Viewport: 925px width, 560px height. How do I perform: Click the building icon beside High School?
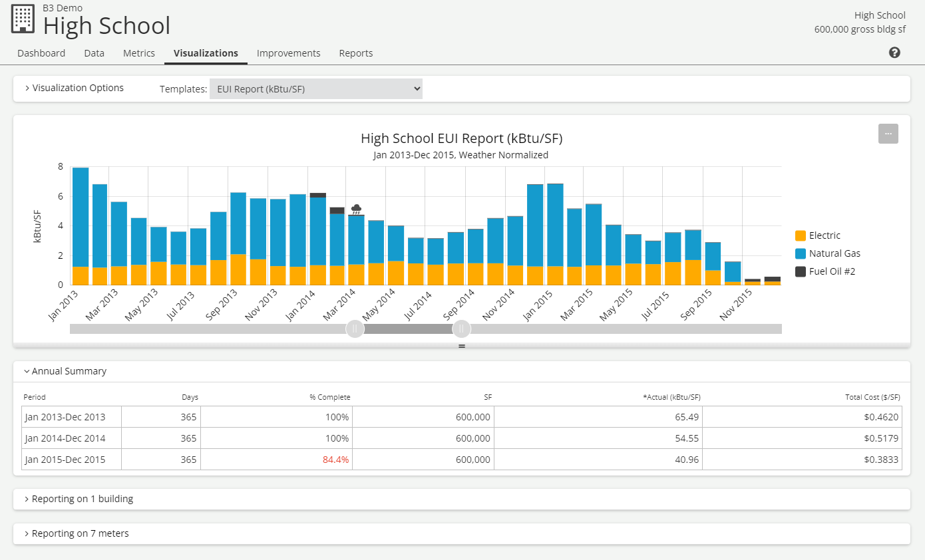point(23,19)
